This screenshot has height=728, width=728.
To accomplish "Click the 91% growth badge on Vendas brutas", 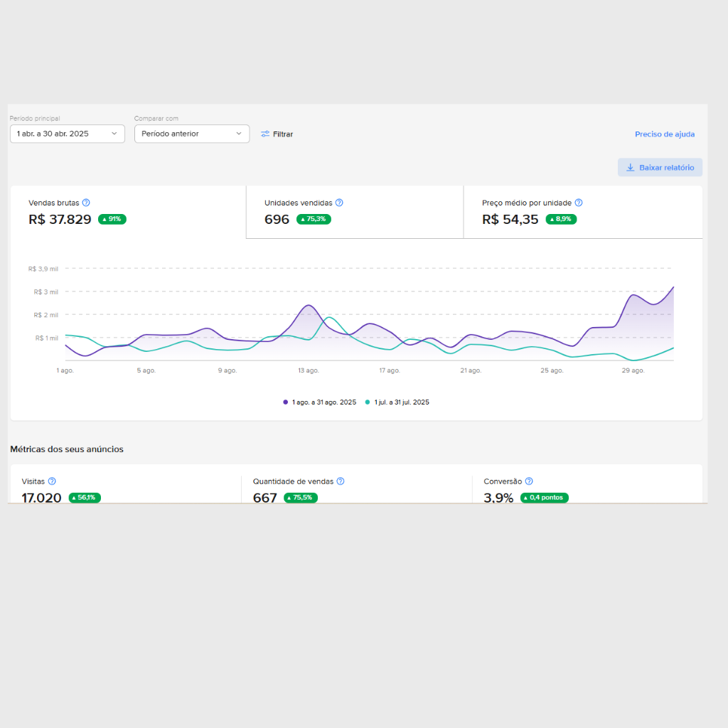I will [112, 220].
